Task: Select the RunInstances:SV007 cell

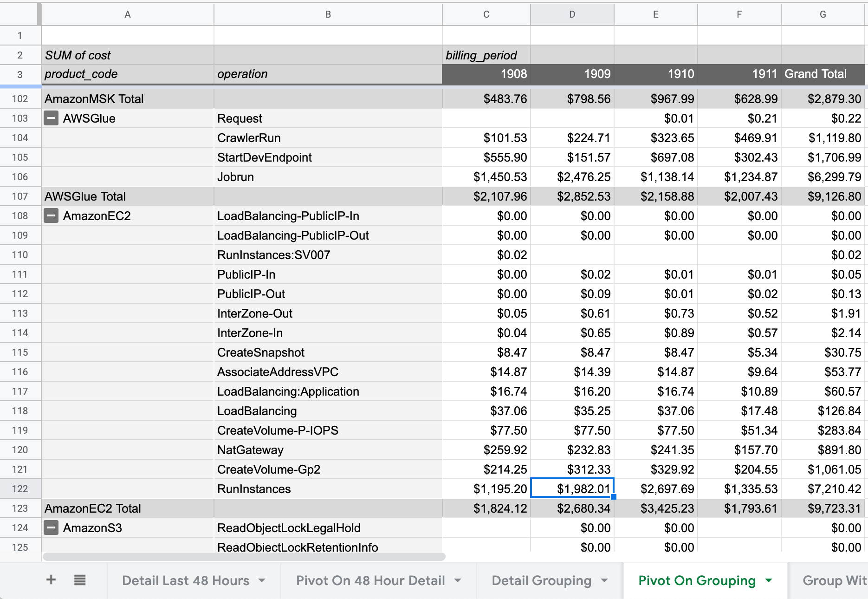Action: (328, 255)
